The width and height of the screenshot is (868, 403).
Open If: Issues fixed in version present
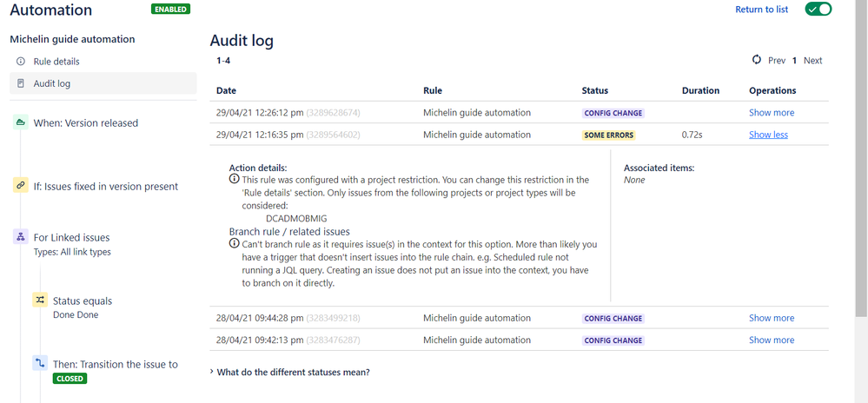pyautogui.click(x=106, y=187)
